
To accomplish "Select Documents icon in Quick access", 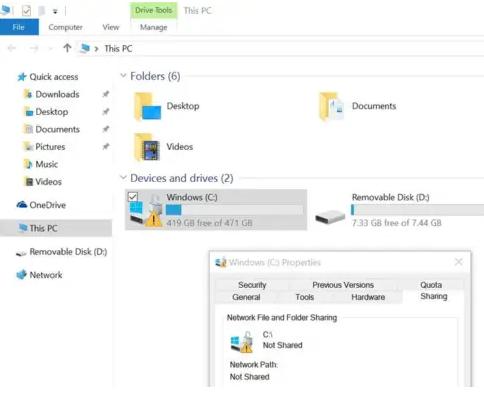I will point(28,129).
